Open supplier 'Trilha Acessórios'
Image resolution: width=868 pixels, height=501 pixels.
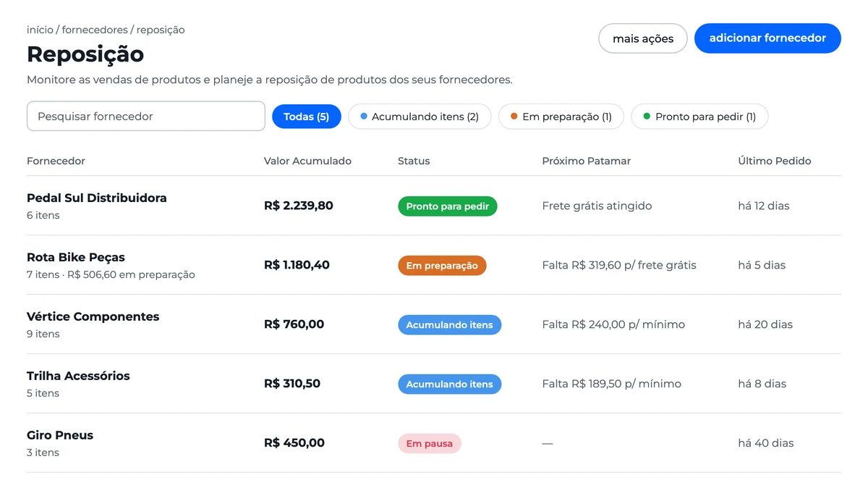point(78,376)
